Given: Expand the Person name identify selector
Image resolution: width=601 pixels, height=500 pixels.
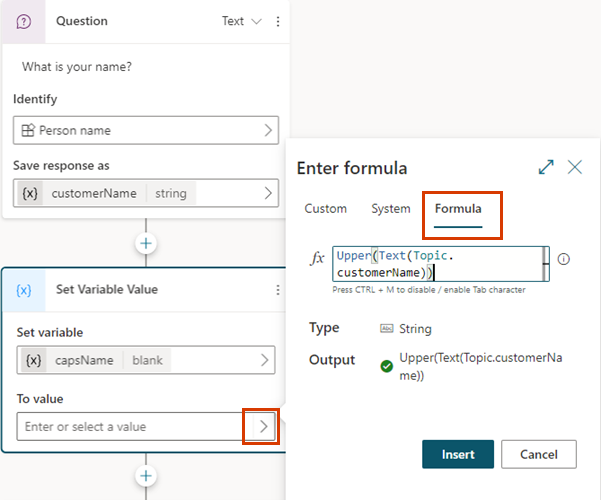Looking at the screenshot, I should point(268,130).
